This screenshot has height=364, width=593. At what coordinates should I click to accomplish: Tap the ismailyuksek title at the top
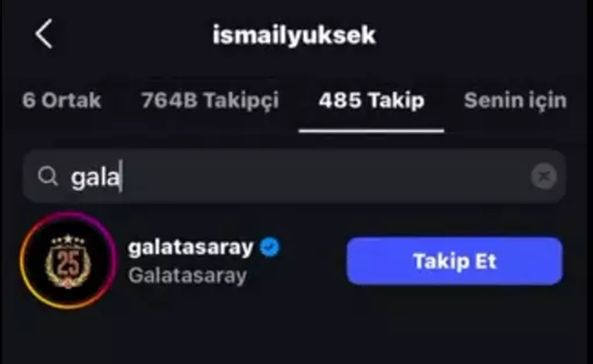point(295,36)
